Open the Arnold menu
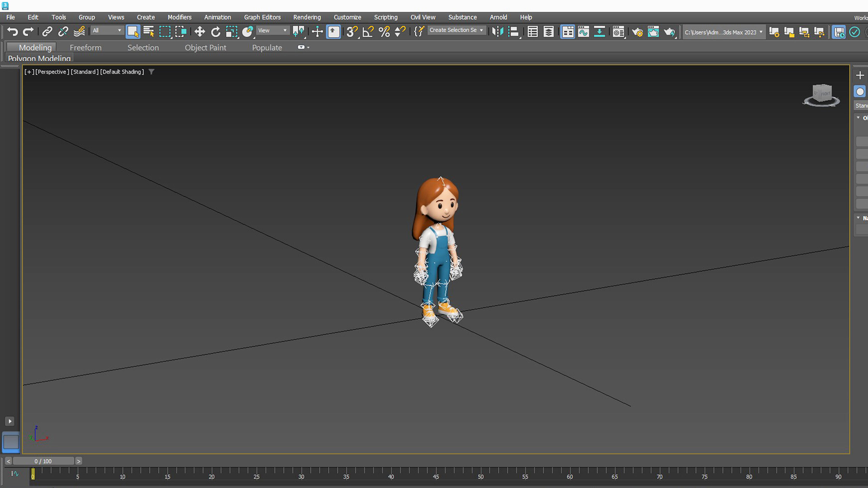 498,17
